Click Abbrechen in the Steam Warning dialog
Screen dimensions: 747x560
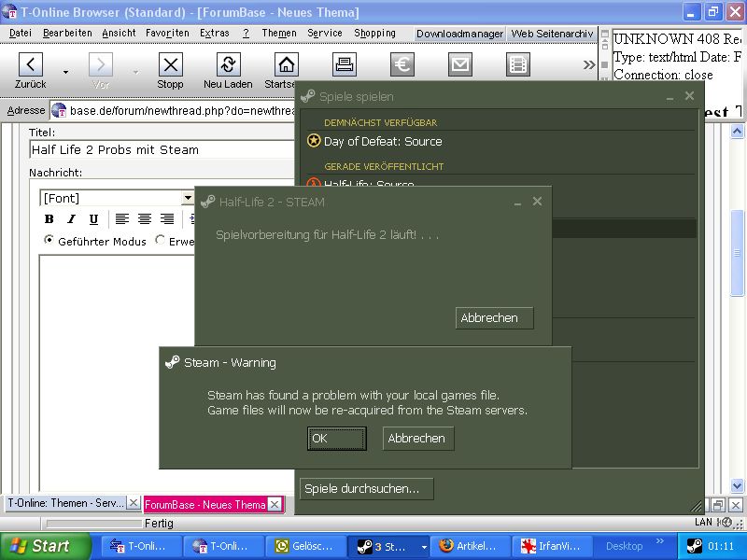point(417,438)
